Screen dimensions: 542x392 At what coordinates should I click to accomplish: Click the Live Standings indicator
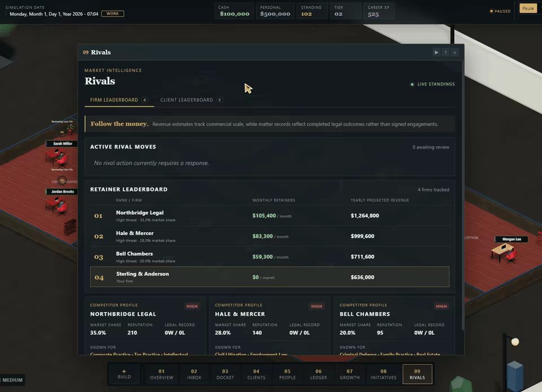click(432, 84)
